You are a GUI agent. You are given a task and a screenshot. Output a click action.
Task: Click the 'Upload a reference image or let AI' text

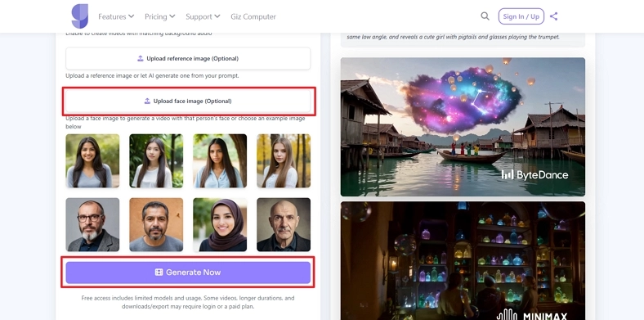click(152, 75)
